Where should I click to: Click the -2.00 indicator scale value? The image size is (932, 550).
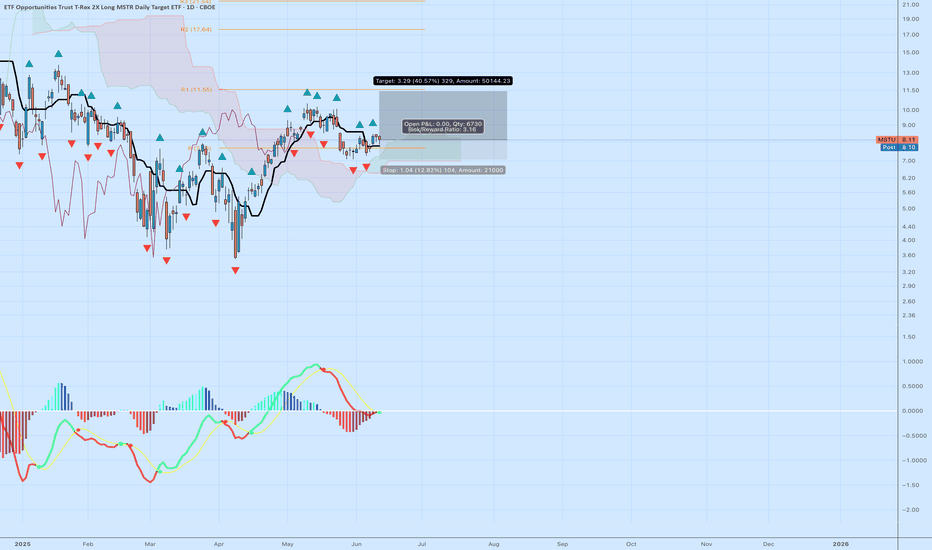[x=911, y=510]
